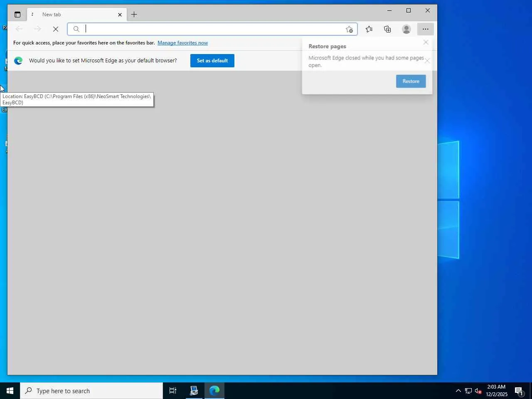
Task: Open volume control tray icon
Action: point(478,391)
